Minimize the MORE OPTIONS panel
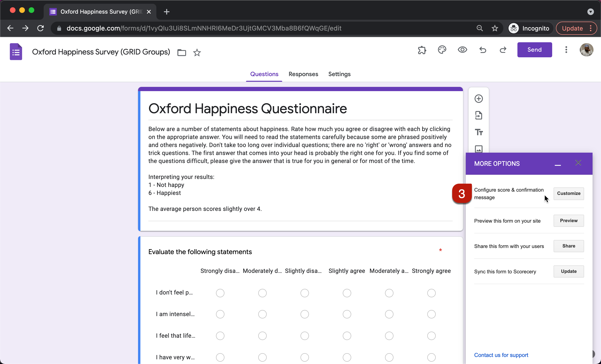This screenshot has width=601, height=364. [558, 165]
